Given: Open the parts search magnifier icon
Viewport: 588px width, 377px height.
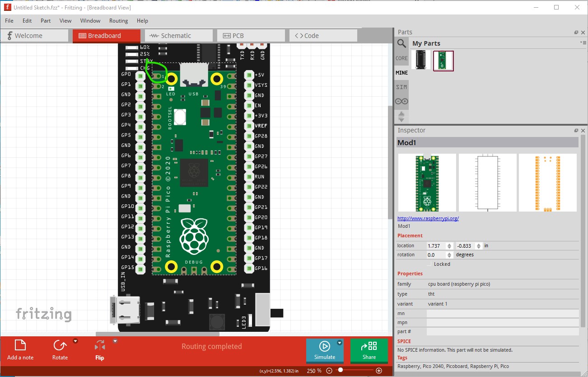Looking at the screenshot, I should click(x=401, y=43).
